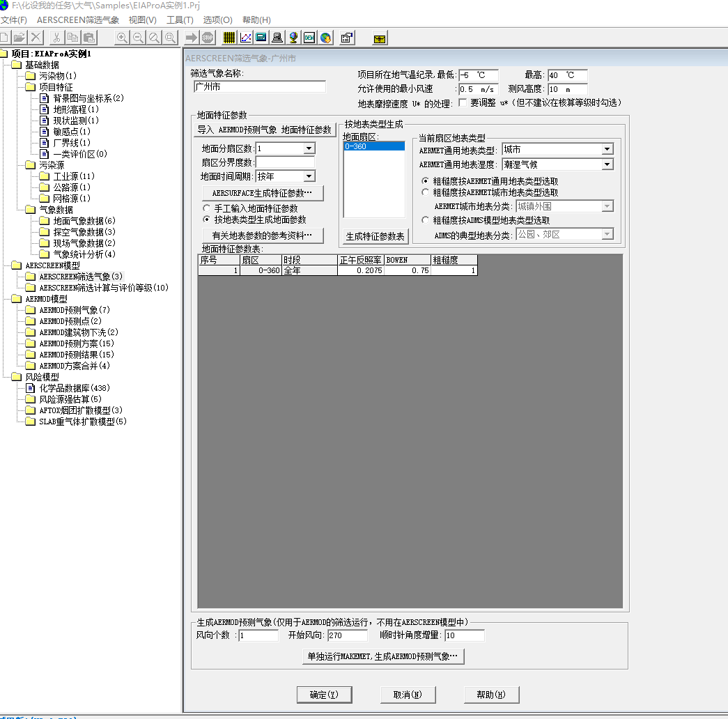Click the Copy toolbar icon
The height and width of the screenshot is (719, 728).
(x=72, y=38)
